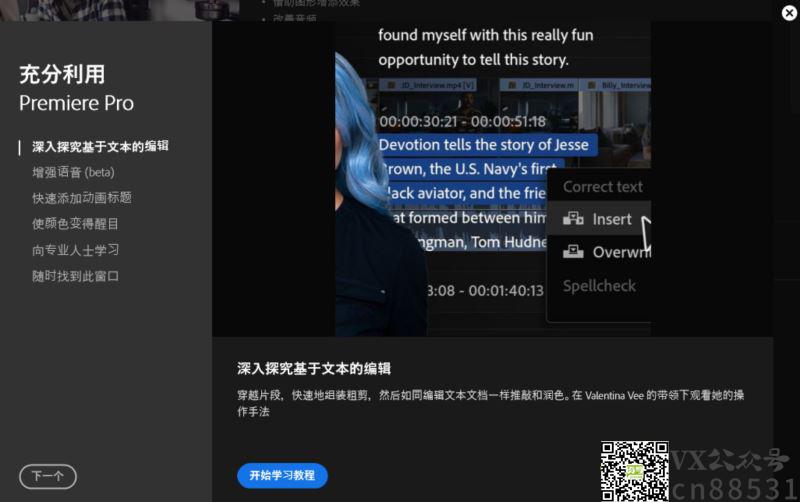Select 深入探究基于文本的编辑 in sidebar
Image resolution: width=800 pixels, height=502 pixels.
click(x=100, y=147)
